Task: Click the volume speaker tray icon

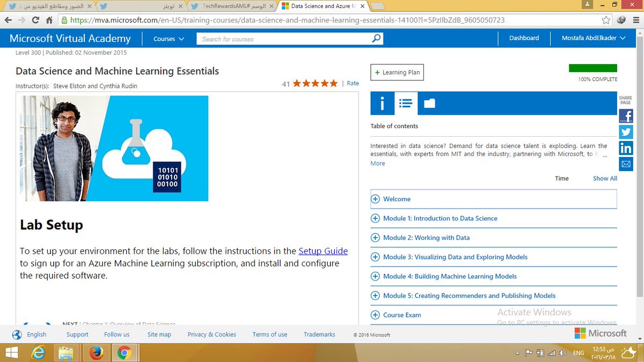Action: (561, 353)
